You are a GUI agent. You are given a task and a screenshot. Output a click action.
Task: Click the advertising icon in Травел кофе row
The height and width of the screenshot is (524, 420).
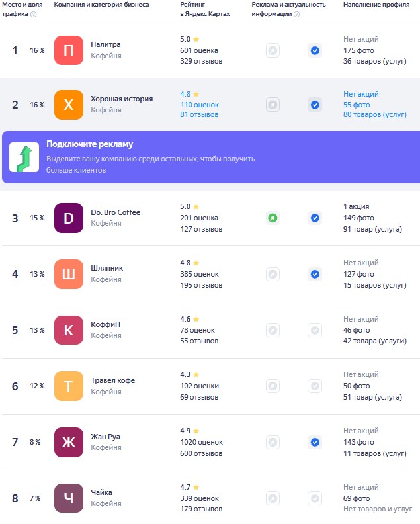pos(273,386)
